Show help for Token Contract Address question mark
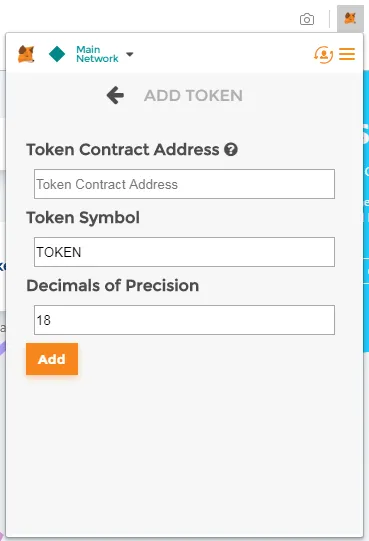The width and height of the screenshot is (369, 541). click(x=231, y=150)
